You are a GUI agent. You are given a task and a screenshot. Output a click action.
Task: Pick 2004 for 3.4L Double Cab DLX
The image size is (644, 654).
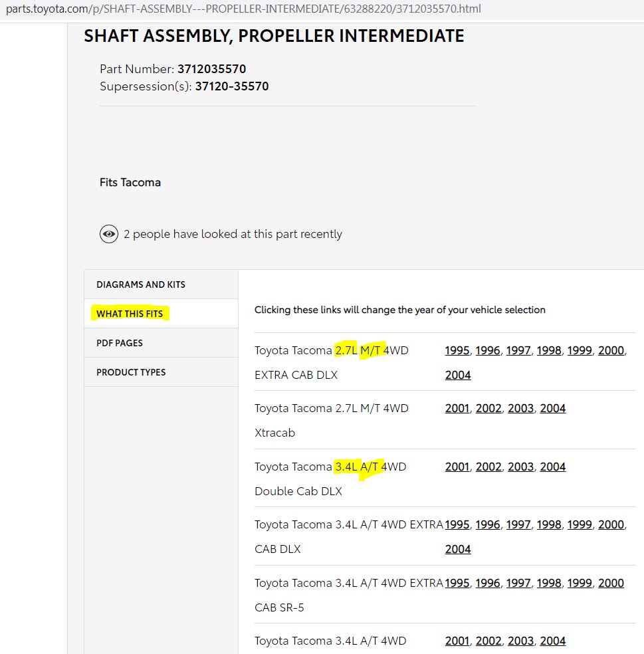click(553, 467)
